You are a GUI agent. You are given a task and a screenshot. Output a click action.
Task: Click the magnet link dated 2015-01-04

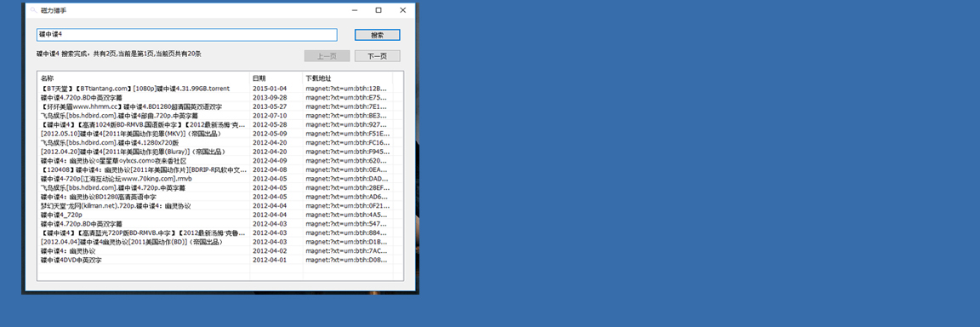346,89
